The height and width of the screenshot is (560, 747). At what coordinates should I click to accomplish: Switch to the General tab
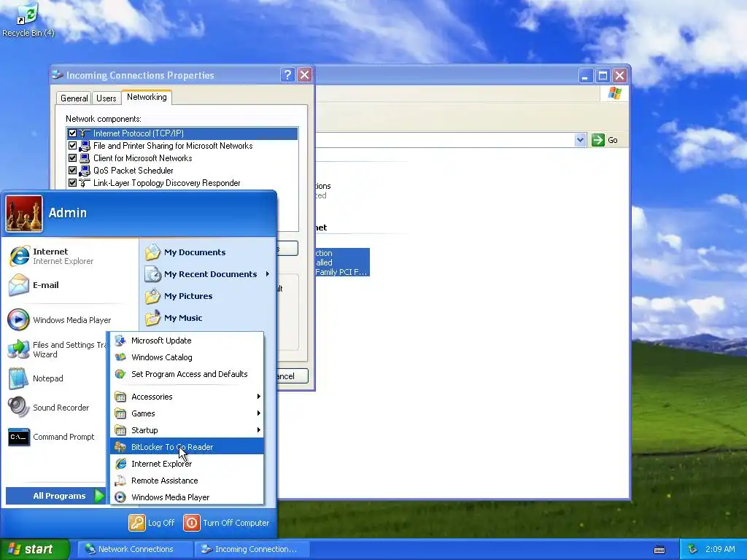[74, 98]
